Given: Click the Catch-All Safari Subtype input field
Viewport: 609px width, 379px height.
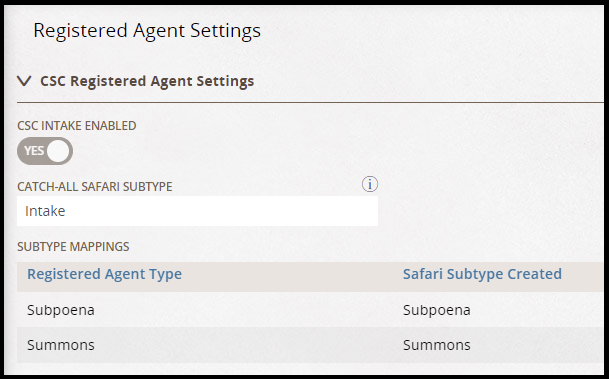Looking at the screenshot, I should point(197,211).
